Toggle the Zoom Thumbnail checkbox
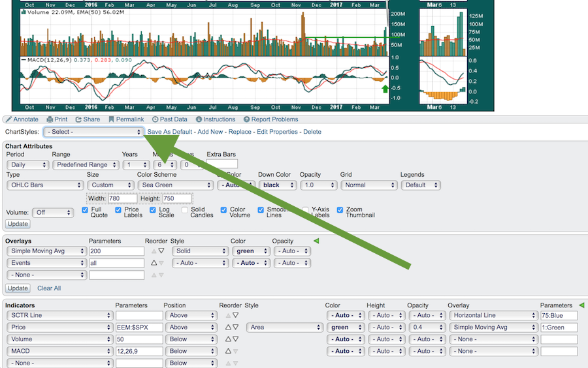 click(340, 210)
